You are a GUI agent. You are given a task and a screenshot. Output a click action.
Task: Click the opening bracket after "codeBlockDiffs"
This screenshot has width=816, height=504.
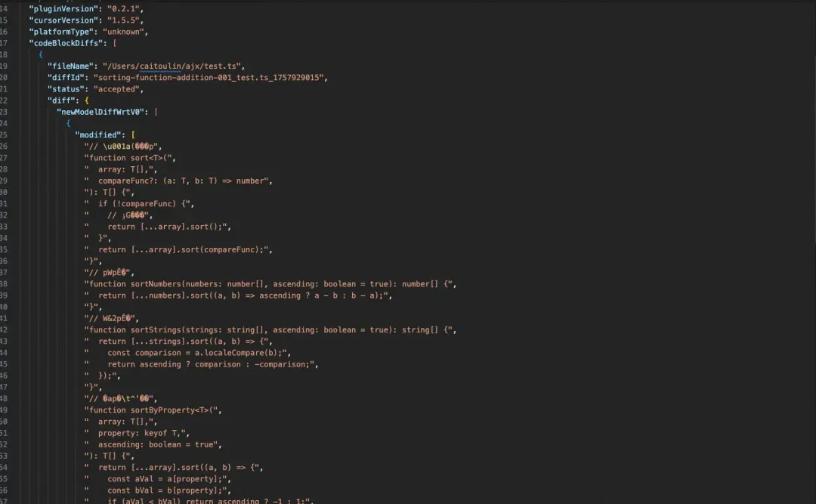(x=115, y=43)
